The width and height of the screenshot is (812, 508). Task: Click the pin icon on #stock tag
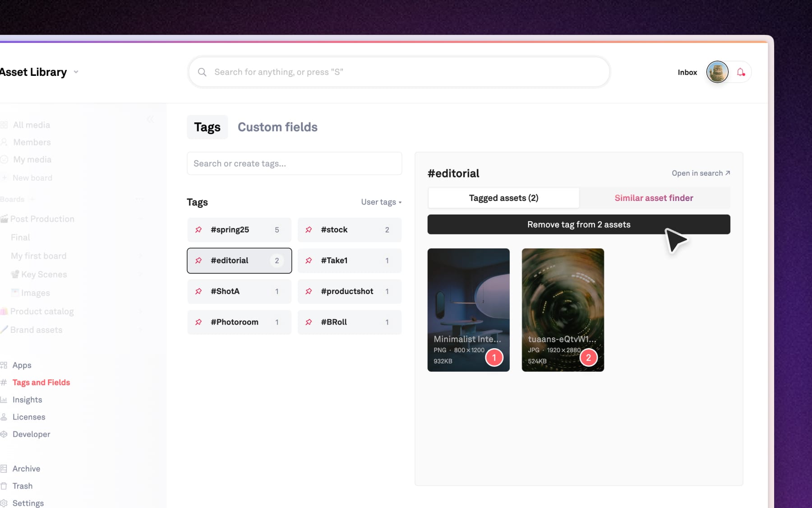click(309, 230)
